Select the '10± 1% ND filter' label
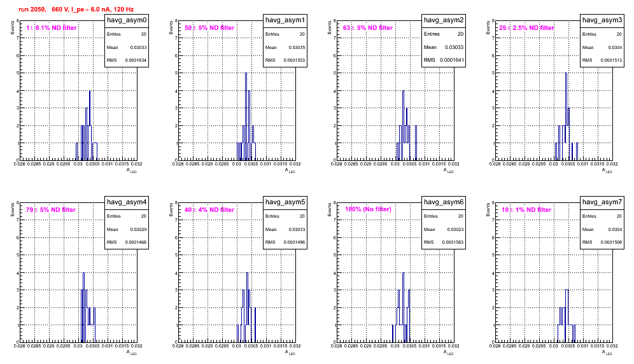The height and width of the screenshot is (364, 634). click(x=526, y=210)
